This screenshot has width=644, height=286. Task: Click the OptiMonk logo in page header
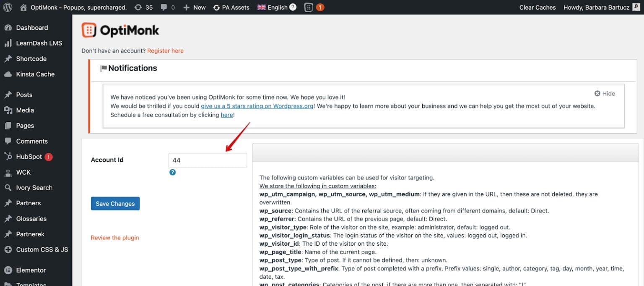pyautogui.click(x=121, y=30)
